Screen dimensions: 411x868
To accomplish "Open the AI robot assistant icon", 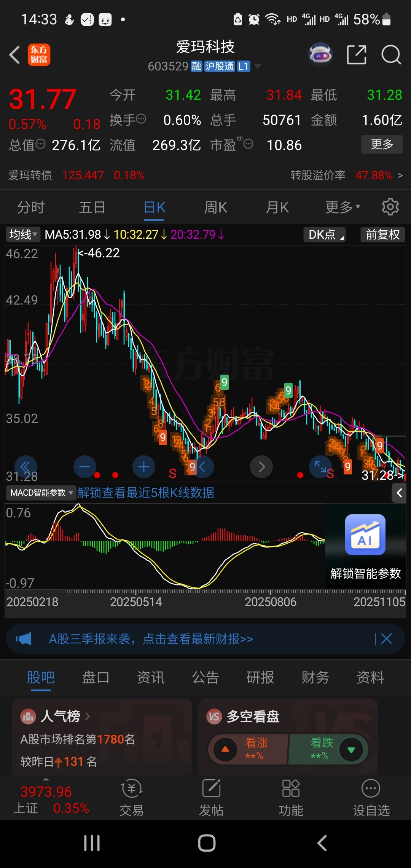I will tap(320, 55).
